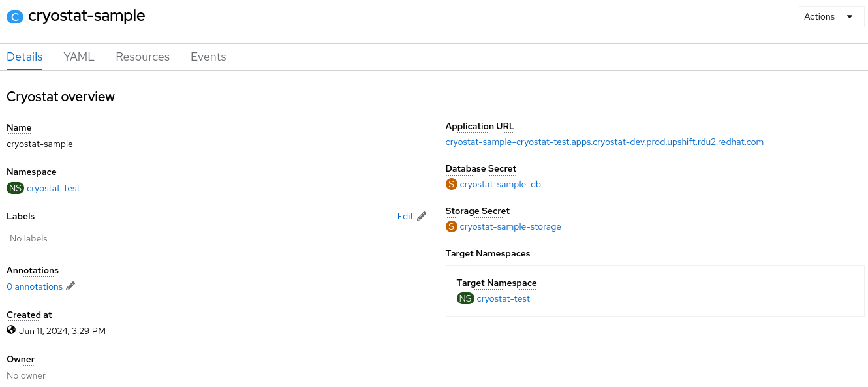Open the Resources tab
The height and width of the screenshot is (387, 868).
coord(142,57)
